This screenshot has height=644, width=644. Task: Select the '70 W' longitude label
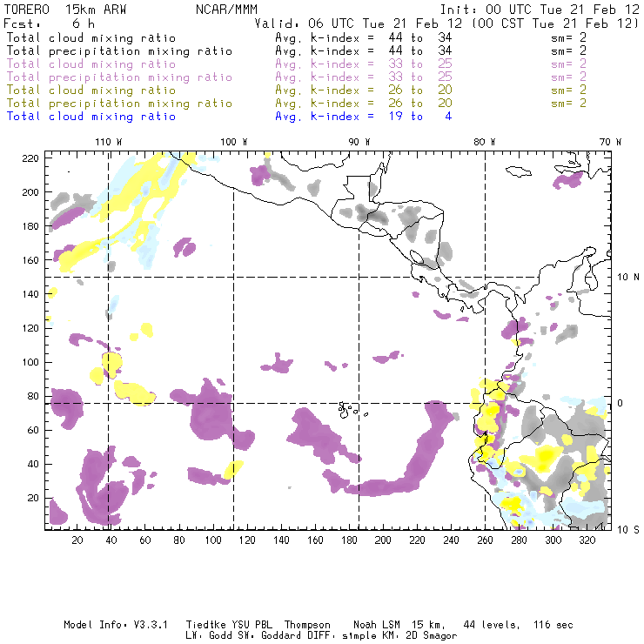point(610,142)
